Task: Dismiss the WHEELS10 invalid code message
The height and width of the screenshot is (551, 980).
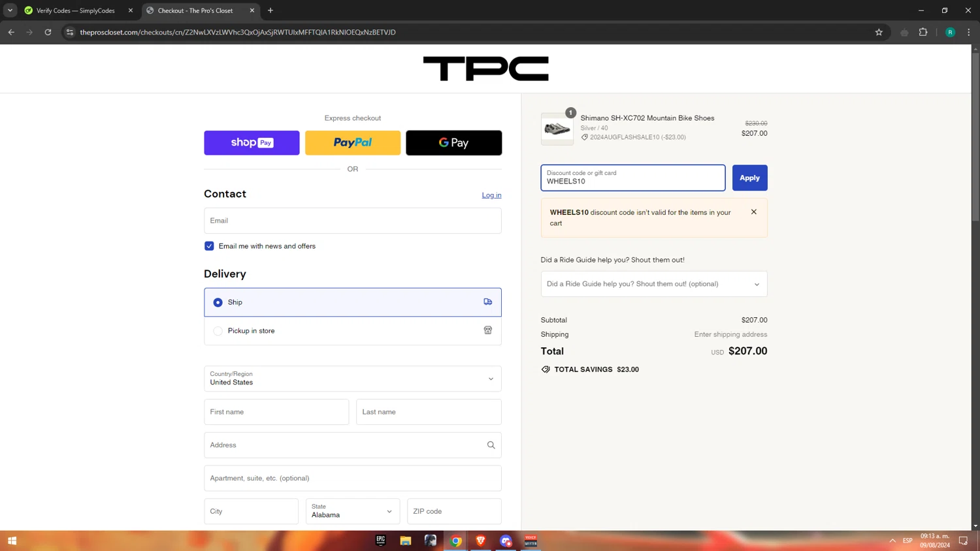Action: point(754,212)
